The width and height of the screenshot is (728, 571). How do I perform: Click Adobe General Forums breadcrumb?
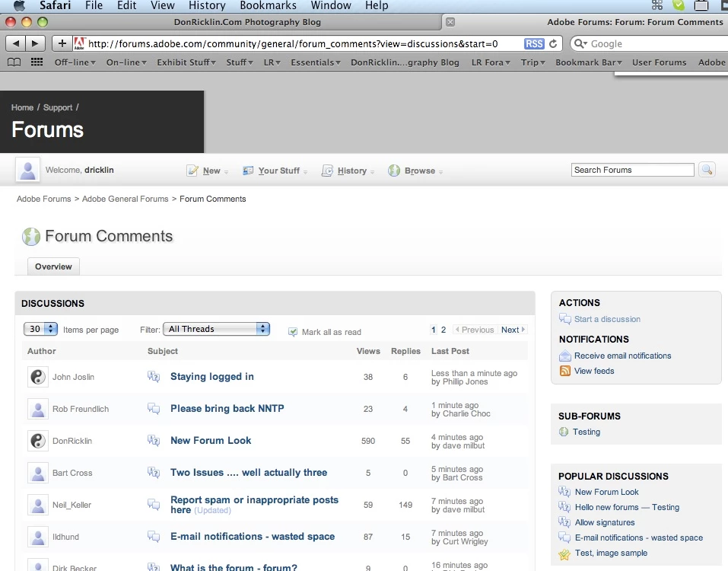(x=126, y=199)
